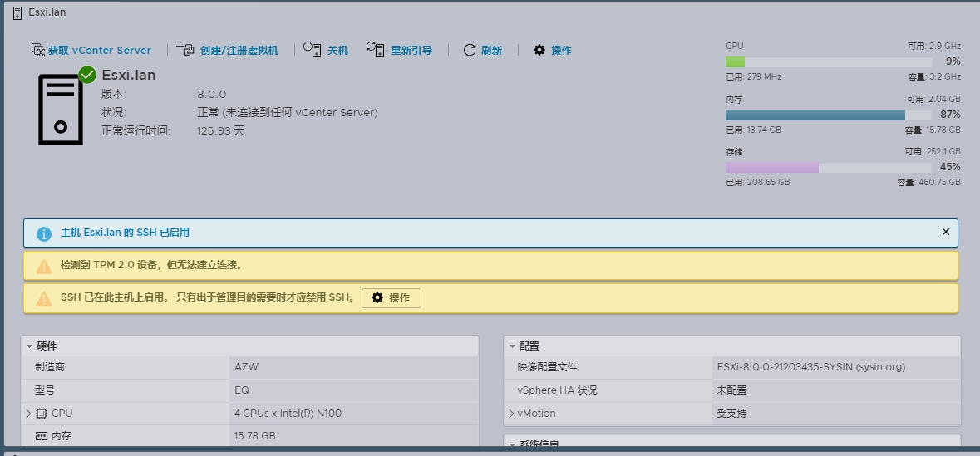The height and width of the screenshot is (456, 980).
Task: Open the 操作 actions menu label
Action: (561, 50)
